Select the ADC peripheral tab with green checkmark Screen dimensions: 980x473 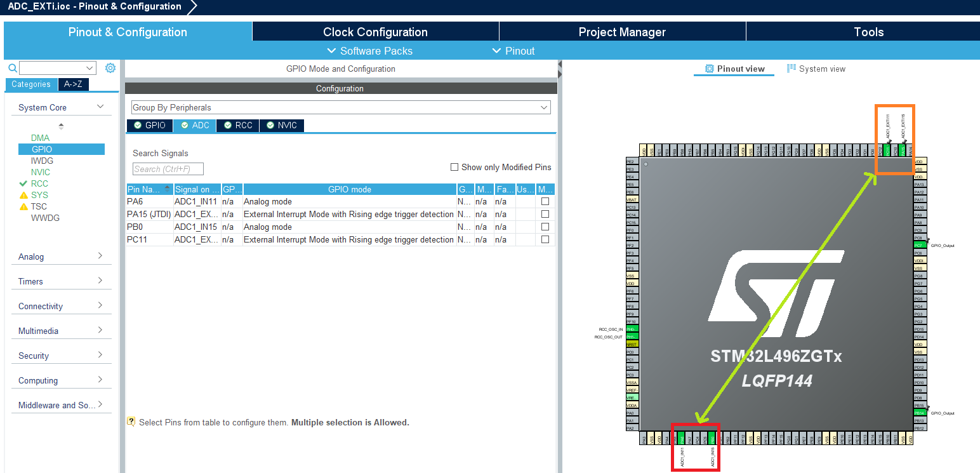[x=194, y=125]
